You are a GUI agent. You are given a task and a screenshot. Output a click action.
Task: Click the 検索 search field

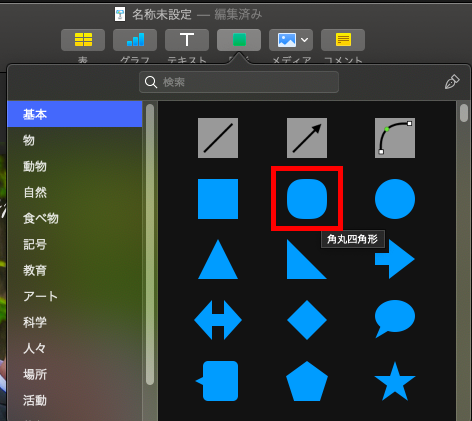pos(239,82)
